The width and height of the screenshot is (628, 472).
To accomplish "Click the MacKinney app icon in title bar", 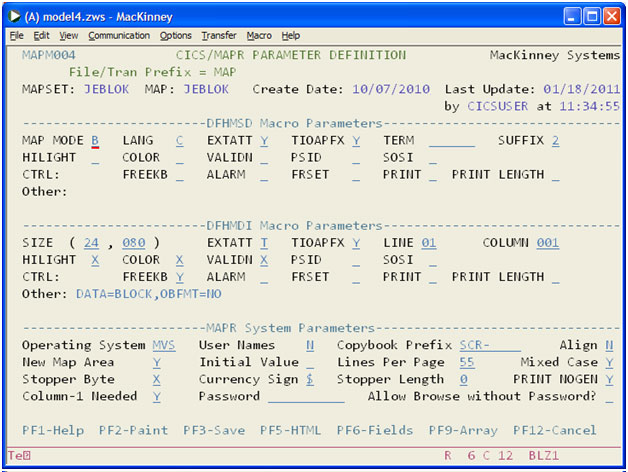I will 15,16.
